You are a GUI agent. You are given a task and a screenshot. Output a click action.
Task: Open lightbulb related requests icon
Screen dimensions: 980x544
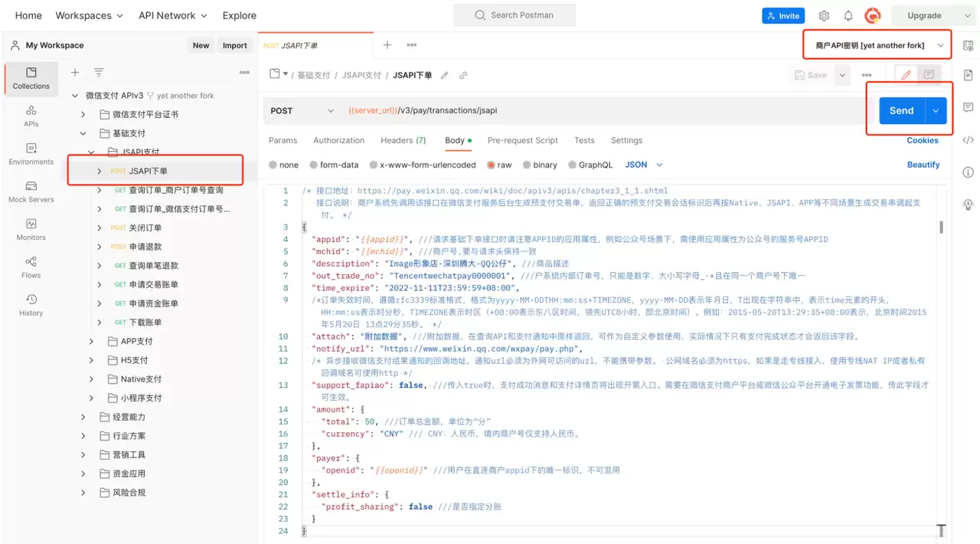coord(969,205)
